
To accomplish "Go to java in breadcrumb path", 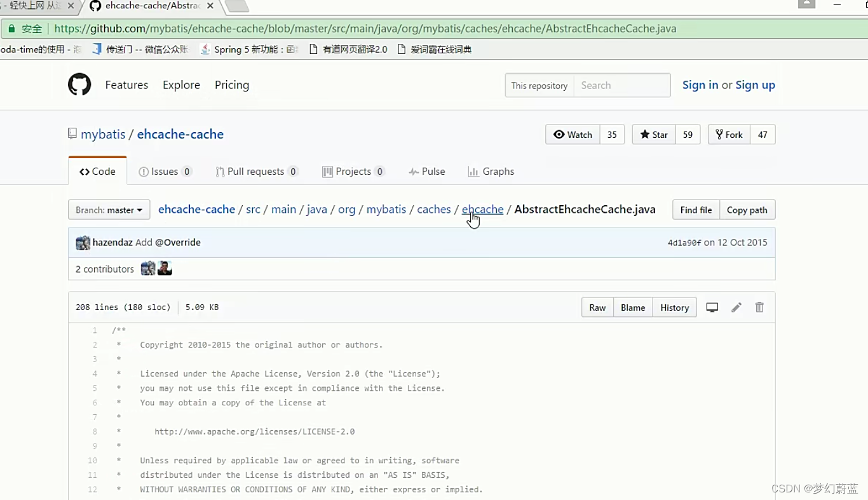I will [x=316, y=209].
